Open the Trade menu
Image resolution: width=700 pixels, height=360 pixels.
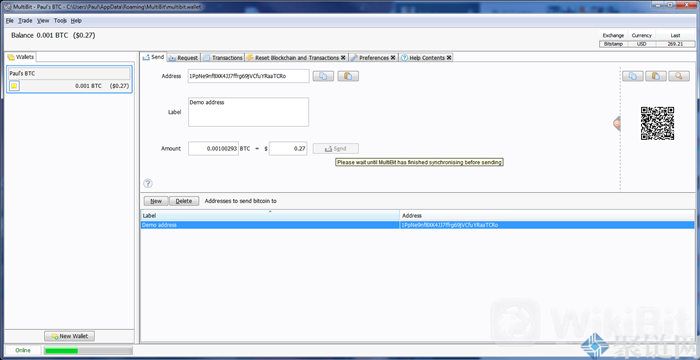pos(25,21)
